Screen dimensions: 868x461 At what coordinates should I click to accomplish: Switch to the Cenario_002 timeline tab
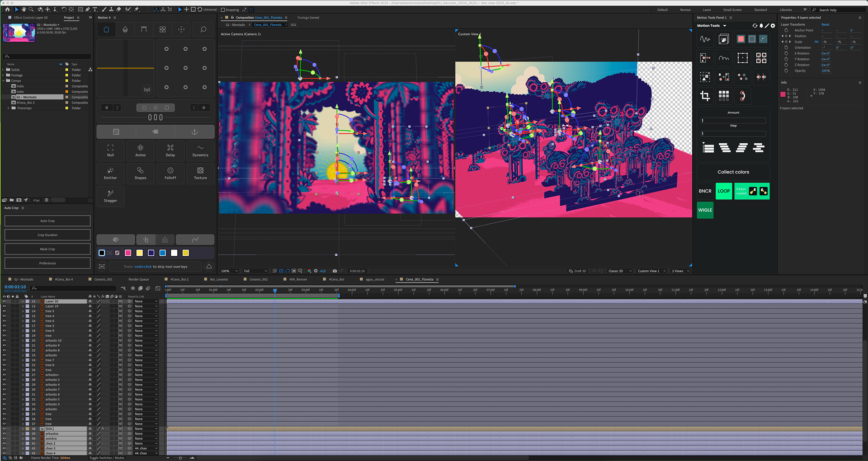259,279
